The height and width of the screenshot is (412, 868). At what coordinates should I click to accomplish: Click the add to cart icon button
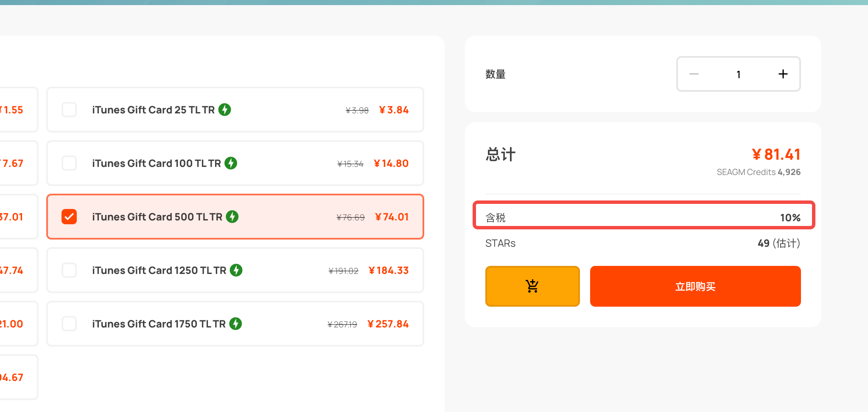point(532,286)
